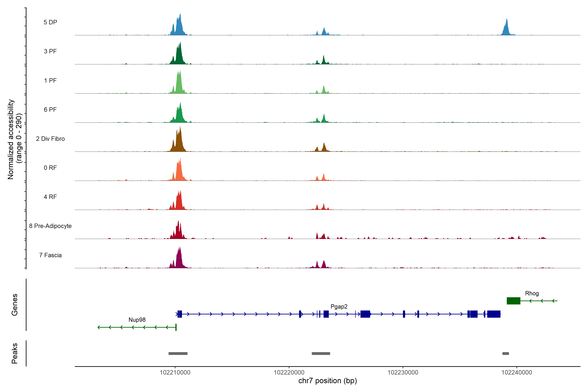
Task: Click the 3 PF track label
Action: pyautogui.click(x=50, y=51)
